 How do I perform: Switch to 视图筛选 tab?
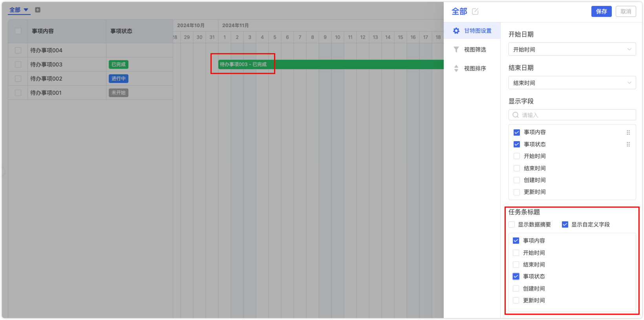pos(472,50)
